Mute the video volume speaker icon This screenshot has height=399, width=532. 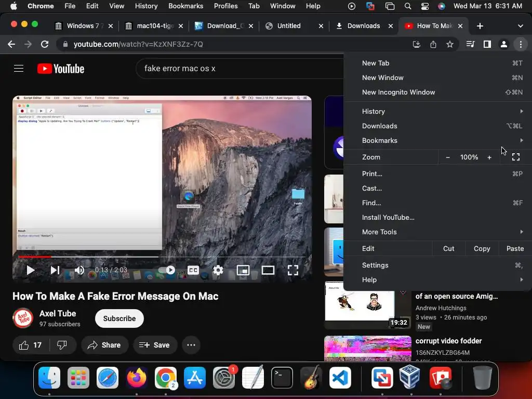click(x=79, y=270)
